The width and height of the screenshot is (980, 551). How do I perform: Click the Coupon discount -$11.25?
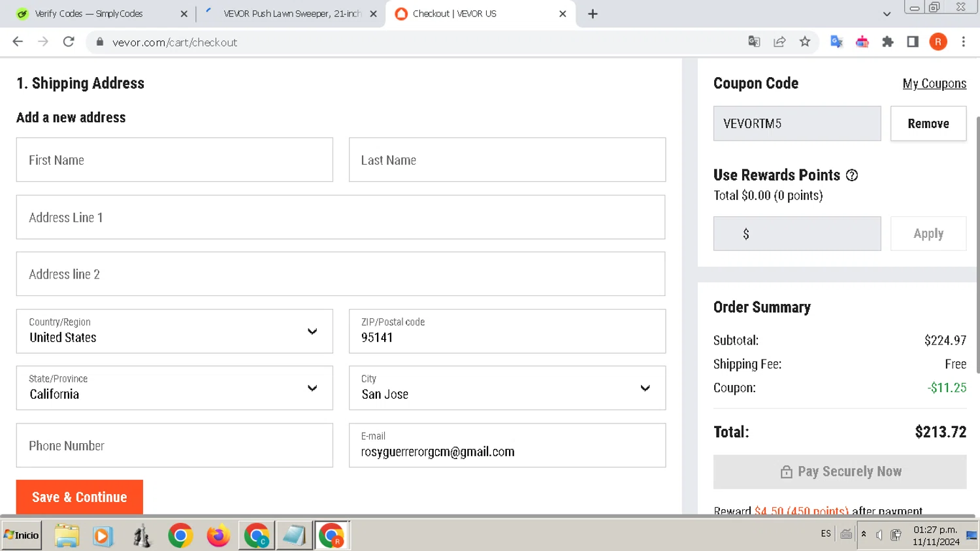click(947, 388)
